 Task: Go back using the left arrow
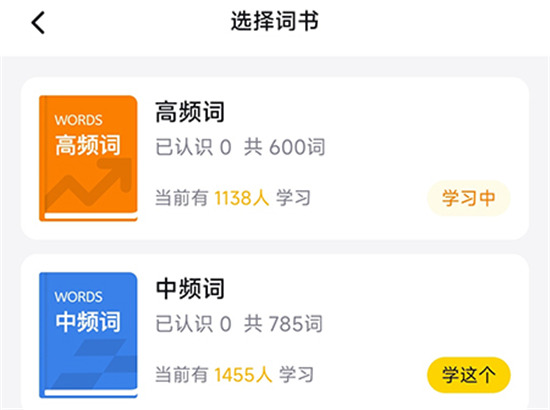[38, 22]
